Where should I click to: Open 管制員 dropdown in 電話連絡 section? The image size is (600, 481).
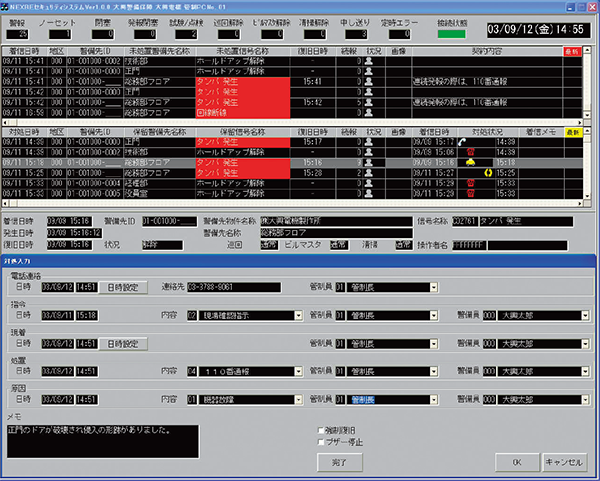pos(434,287)
